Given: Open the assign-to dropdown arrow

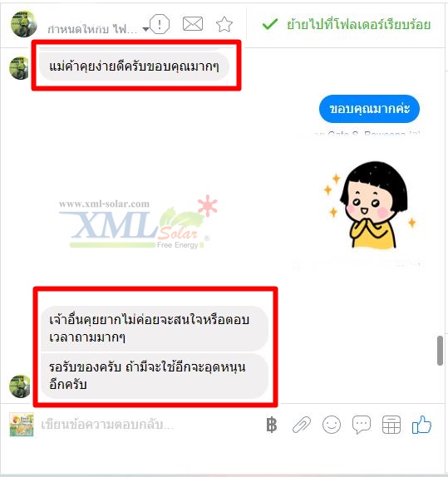Looking at the screenshot, I should point(145,29).
